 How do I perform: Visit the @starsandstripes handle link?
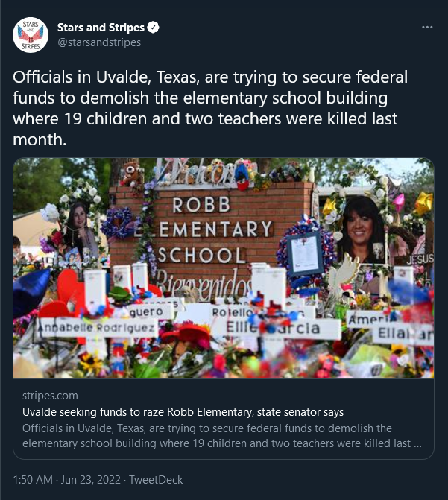(99, 42)
